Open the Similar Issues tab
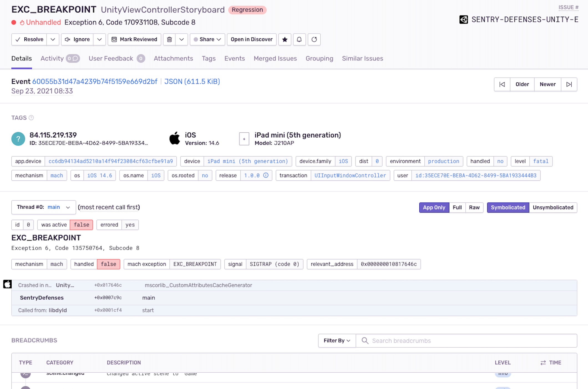 pos(362,59)
